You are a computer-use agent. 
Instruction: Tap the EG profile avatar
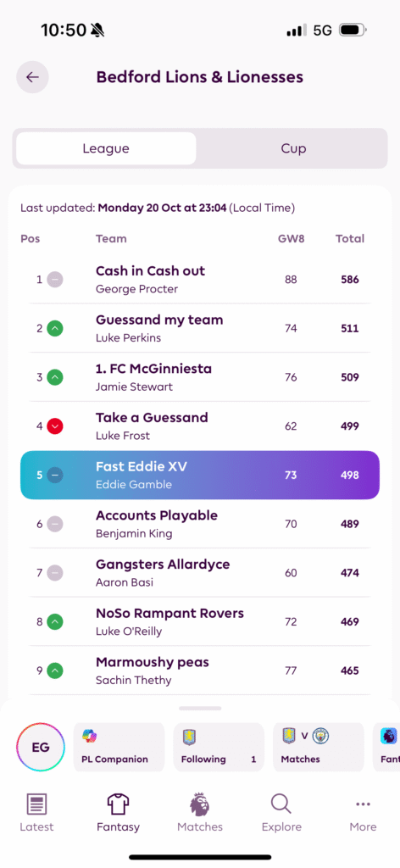(41, 748)
